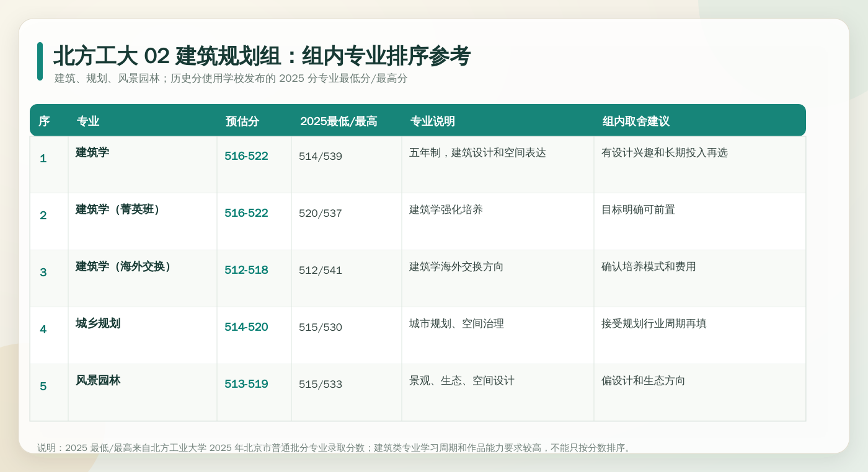Click 五年制,建筑设计和空间表达 description

(477, 152)
